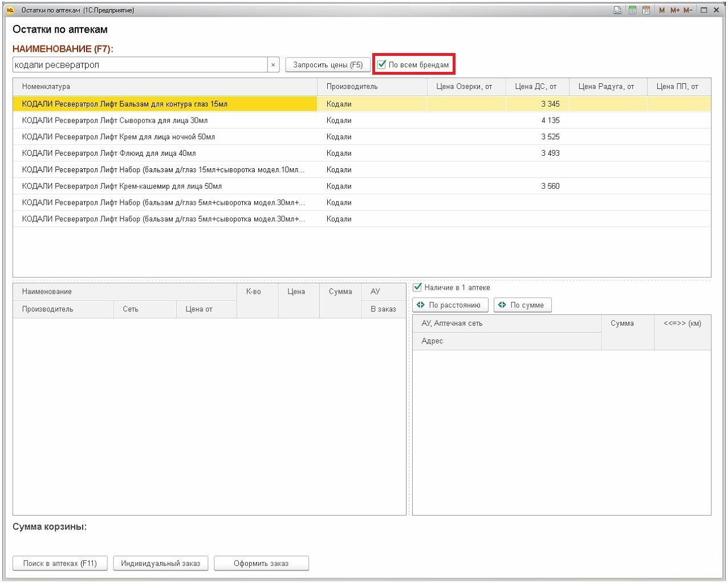The width and height of the screenshot is (728, 583).
Task: Uncheck the "По всем брендам" checkbox
Action: click(382, 64)
